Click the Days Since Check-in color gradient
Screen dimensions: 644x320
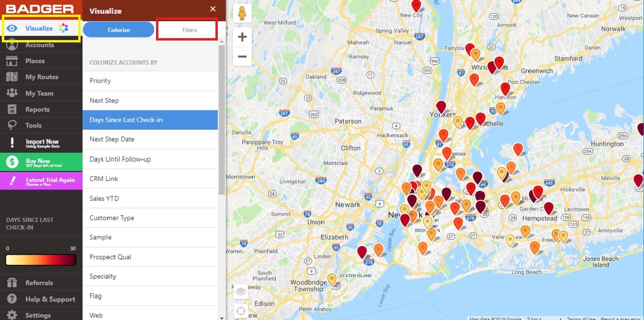40,259
